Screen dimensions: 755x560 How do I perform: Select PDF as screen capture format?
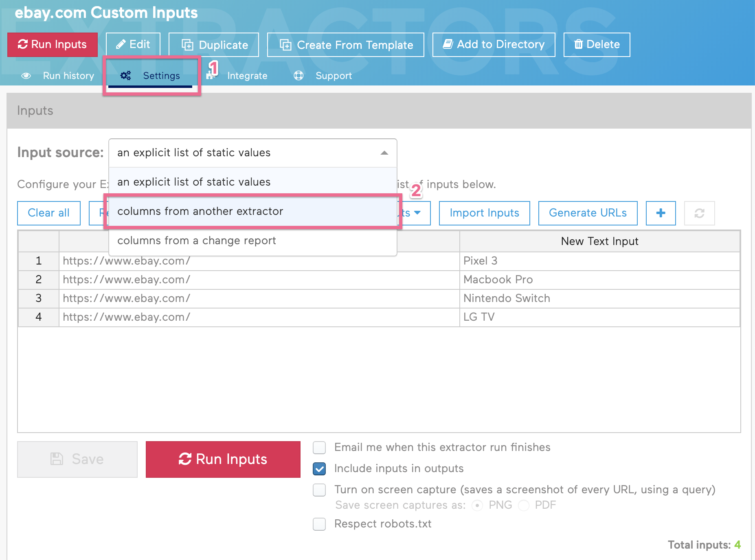(x=524, y=505)
